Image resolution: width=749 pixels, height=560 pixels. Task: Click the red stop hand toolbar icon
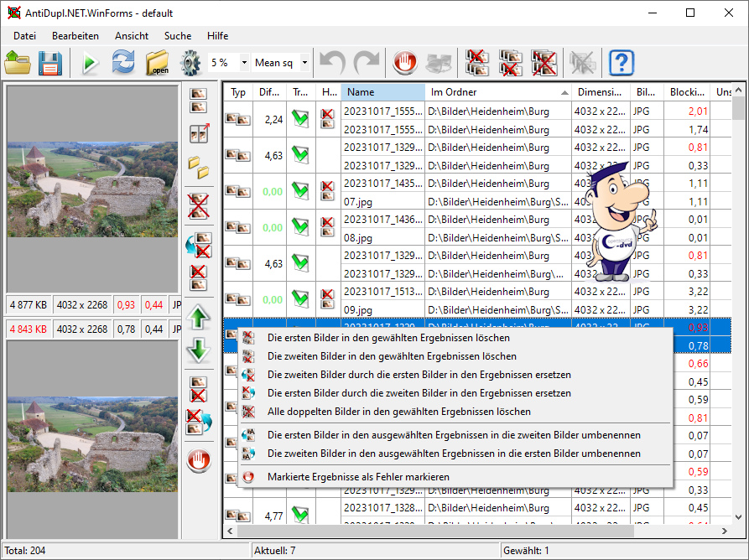[x=405, y=63]
